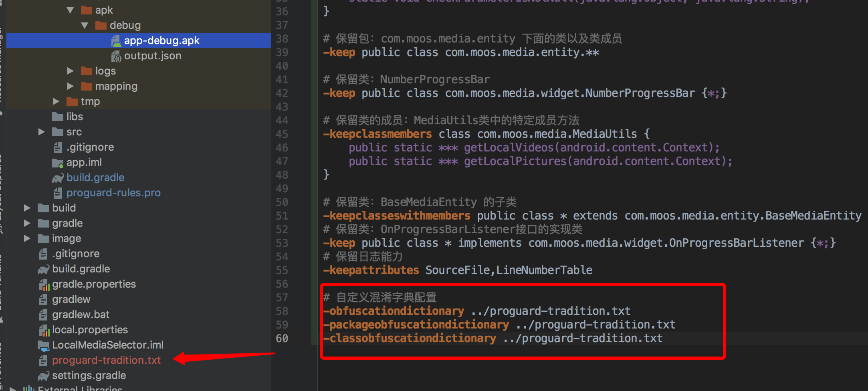This screenshot has width=868, height=391.
Task: Click the libs folder icon
Action: pos(58,117)
